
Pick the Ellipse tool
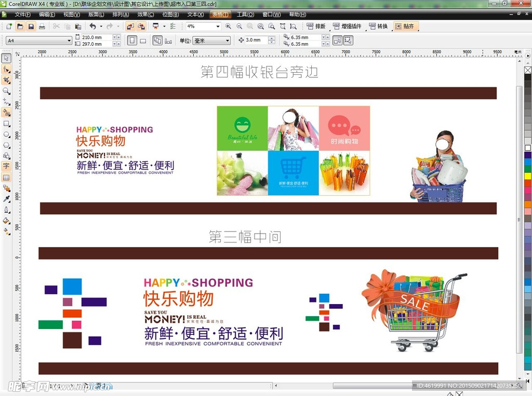point(6,134)
